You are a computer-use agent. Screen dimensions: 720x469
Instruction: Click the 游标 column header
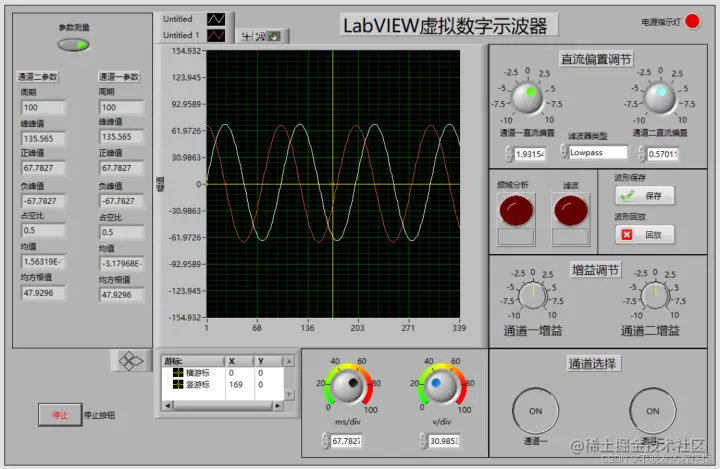pos(193,362)
